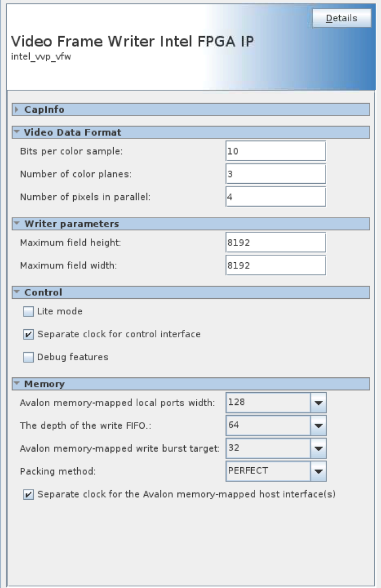Click the Video Frame Writer title text
The height and width of the screenshot is (588, 381).
click(x=132, y=42)
